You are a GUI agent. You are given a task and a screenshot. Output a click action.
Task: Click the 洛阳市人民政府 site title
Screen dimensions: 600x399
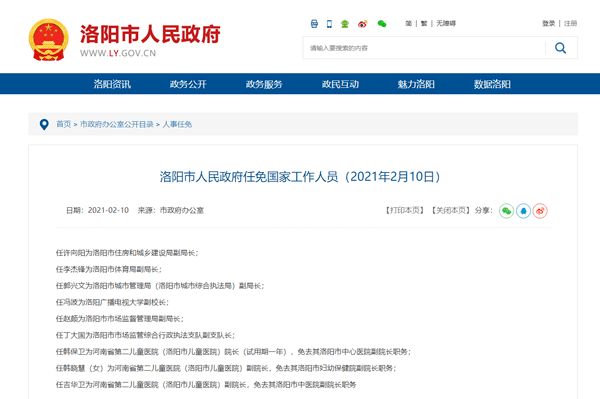click(150, 34)
